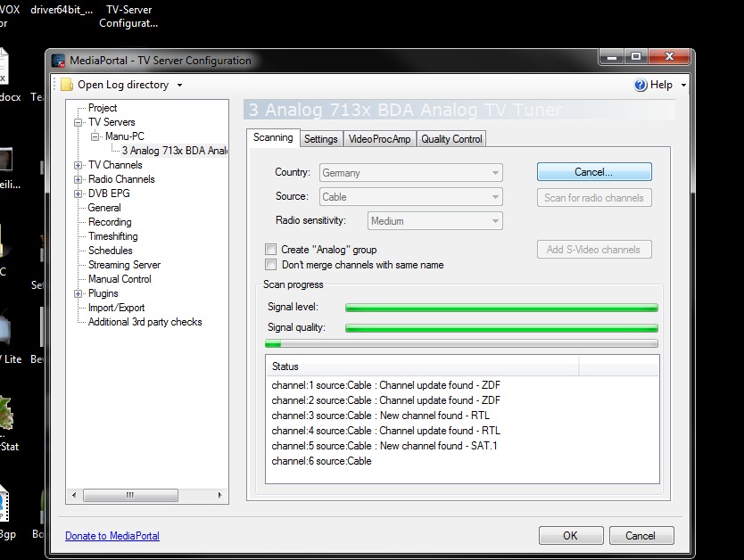The height and width of the screenshot is (560, 744).
Task: Check Don't merge channels with same name
Action: click(270, 265)
